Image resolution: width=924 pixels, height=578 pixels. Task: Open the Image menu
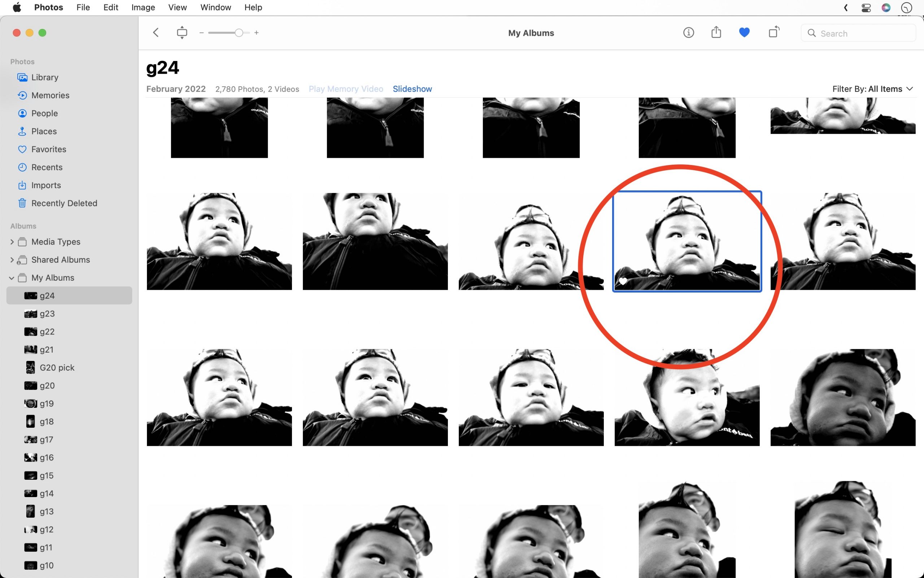click(x=143, y=7)
